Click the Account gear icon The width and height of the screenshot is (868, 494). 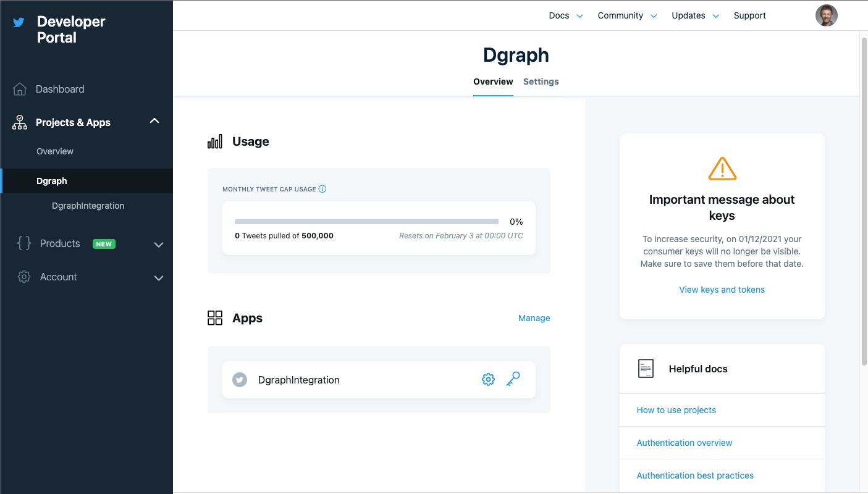24,277
